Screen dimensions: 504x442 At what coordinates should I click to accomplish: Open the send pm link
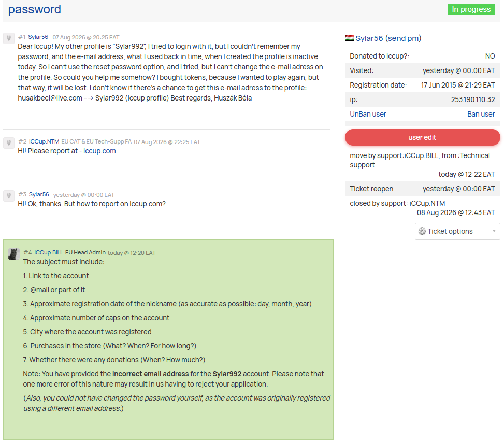coord(404,38)
